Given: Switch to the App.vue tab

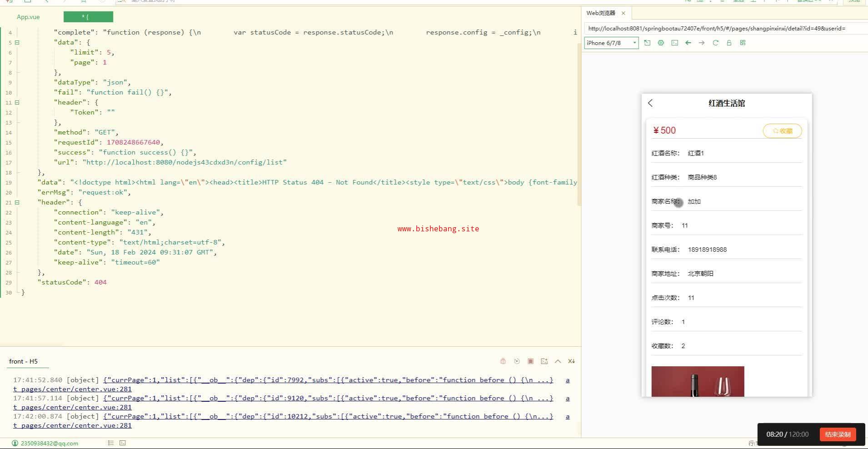Looking at the screenshot, I should tap(28, 17).
